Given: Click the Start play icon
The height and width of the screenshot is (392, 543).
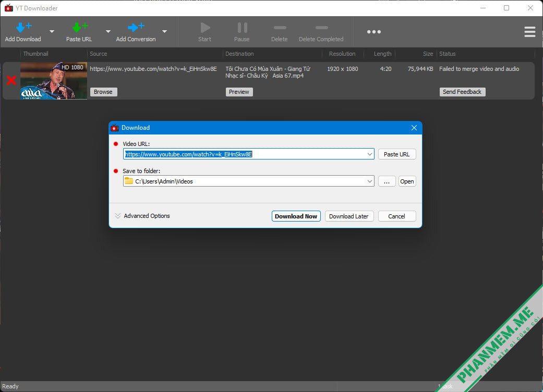Looking at the screenshot, I should tap(205, 28).
